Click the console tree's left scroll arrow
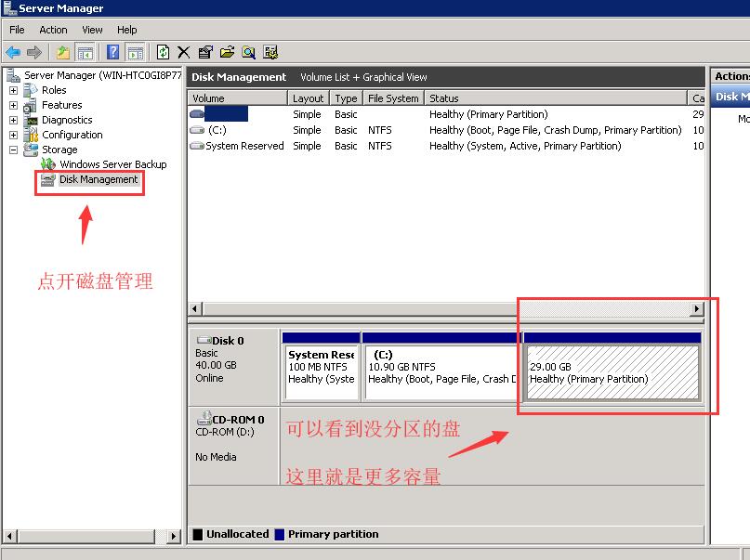Image resolution: width=750 pixels, height=560 pixels. tap(9, 536)
